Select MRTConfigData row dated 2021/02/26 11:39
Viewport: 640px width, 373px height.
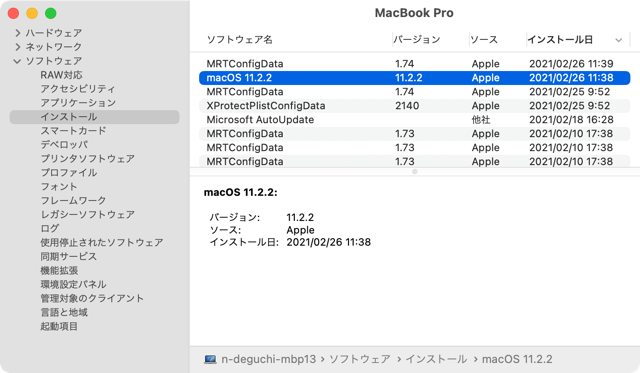coord(414,64)
